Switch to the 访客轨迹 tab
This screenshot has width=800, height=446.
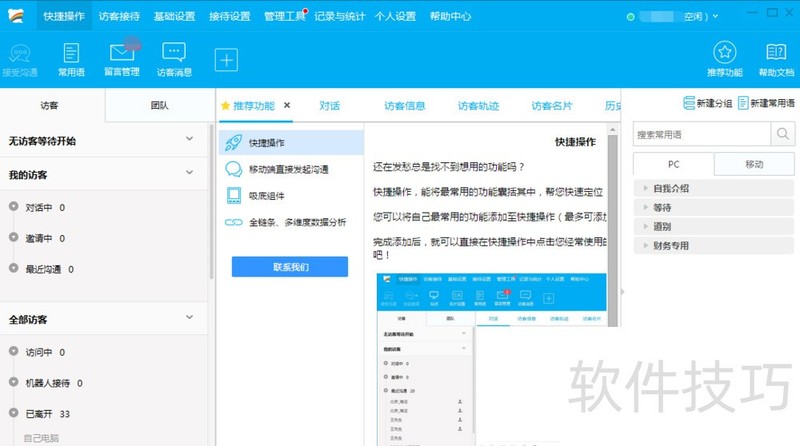478,106
